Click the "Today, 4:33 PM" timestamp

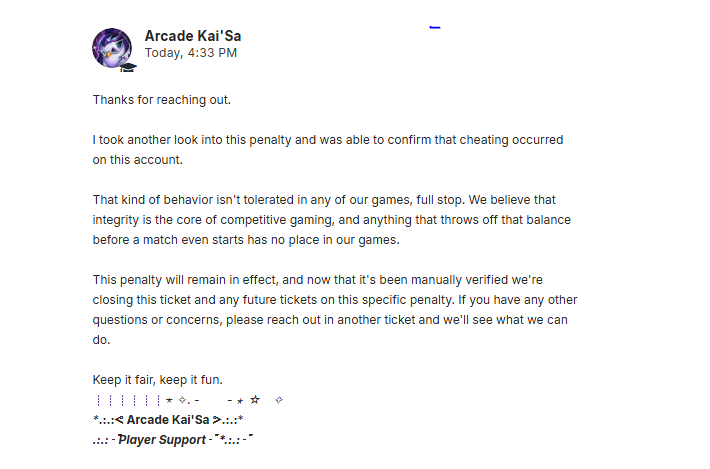coord(191,53)
